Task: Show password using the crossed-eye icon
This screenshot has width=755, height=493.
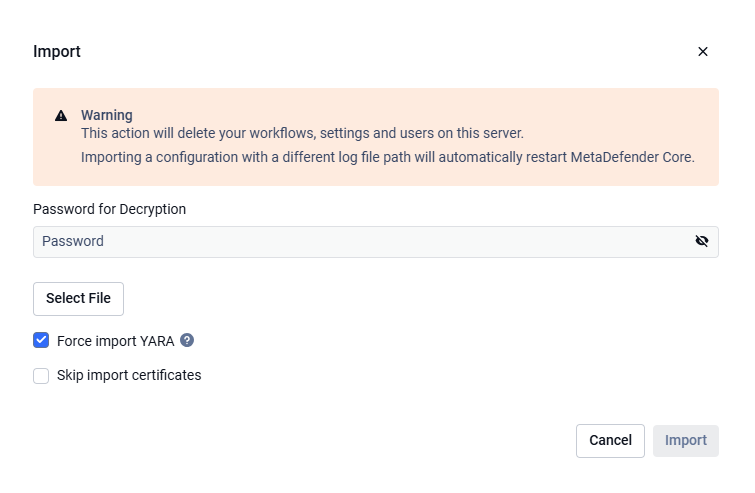Action: (x=702, y=241)
